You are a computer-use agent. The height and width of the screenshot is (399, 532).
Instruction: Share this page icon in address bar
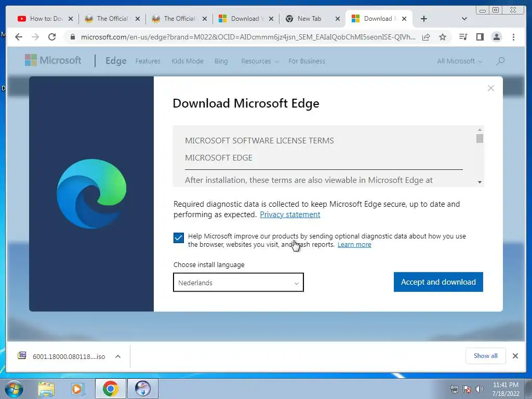[x=426, y=37]
